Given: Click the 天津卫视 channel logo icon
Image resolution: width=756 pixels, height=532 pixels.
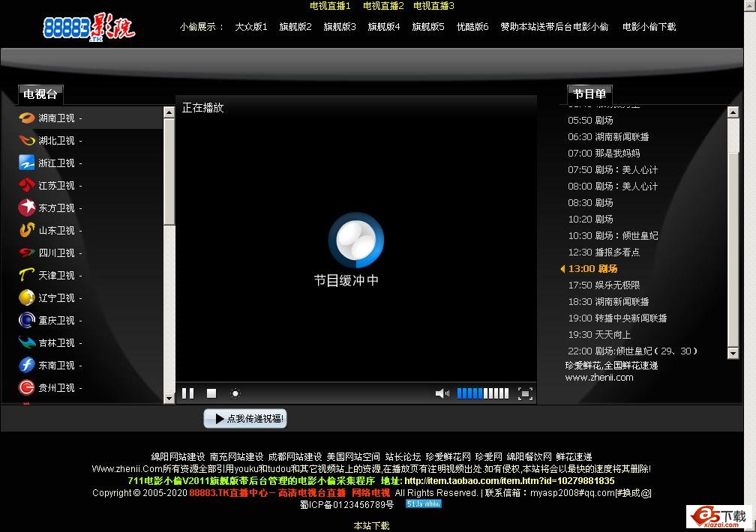Looking at the screenshot, I should click(x=26, y=275).
